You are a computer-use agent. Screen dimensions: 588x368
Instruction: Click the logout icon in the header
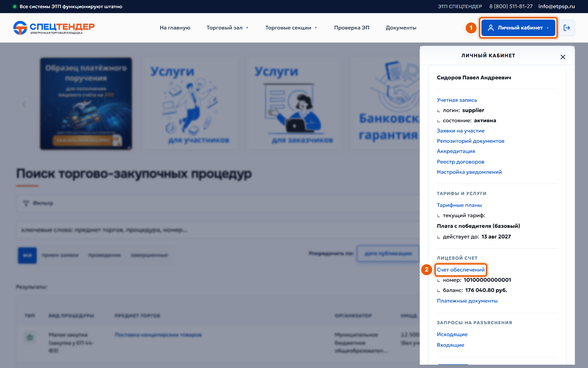click(x=567, y=28)
